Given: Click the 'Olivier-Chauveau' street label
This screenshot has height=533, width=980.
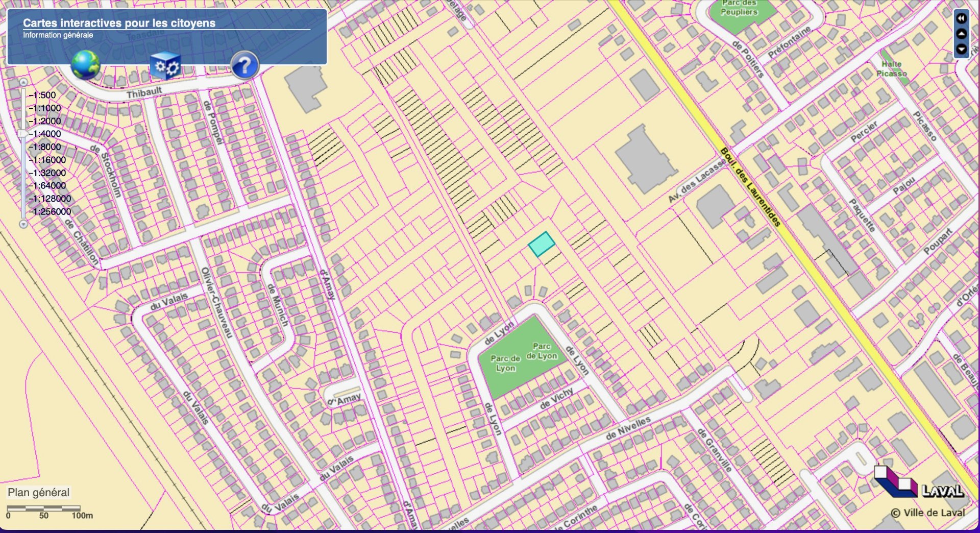Looking at the screenshot, I should point(217,302).
